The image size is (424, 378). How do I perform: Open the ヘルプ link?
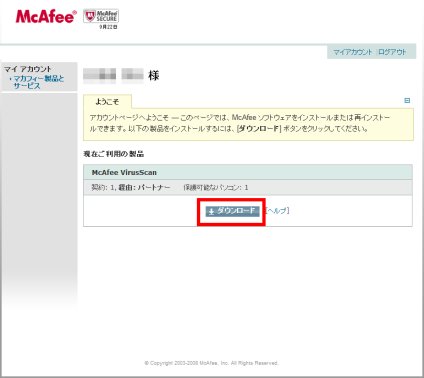(x=278, y=211)
